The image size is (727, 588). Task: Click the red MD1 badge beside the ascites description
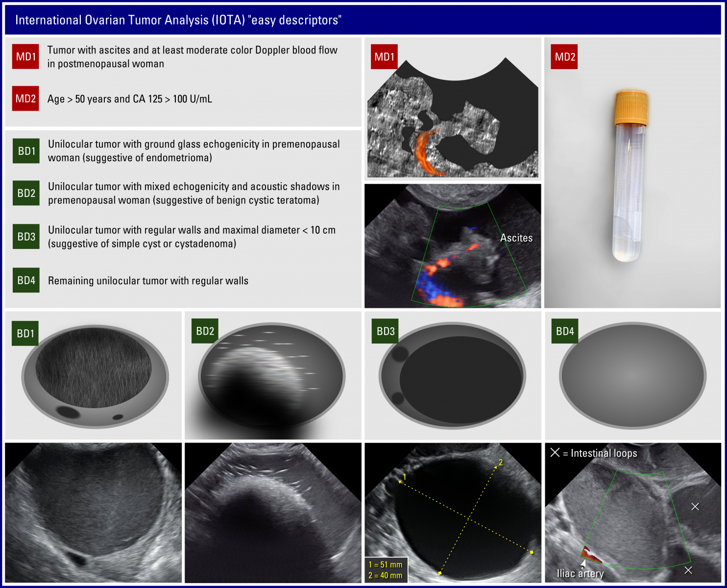[x=25, y=56]
